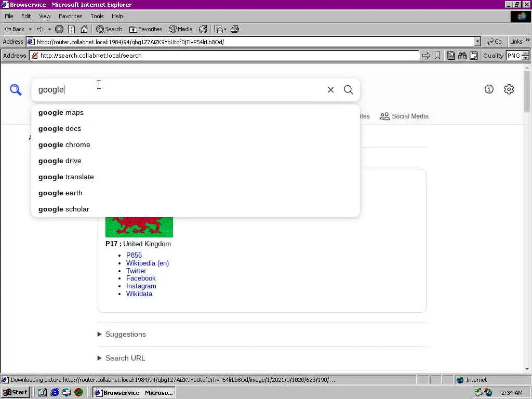
Task: Click the IE Stop button
Action: pos(59,29)
